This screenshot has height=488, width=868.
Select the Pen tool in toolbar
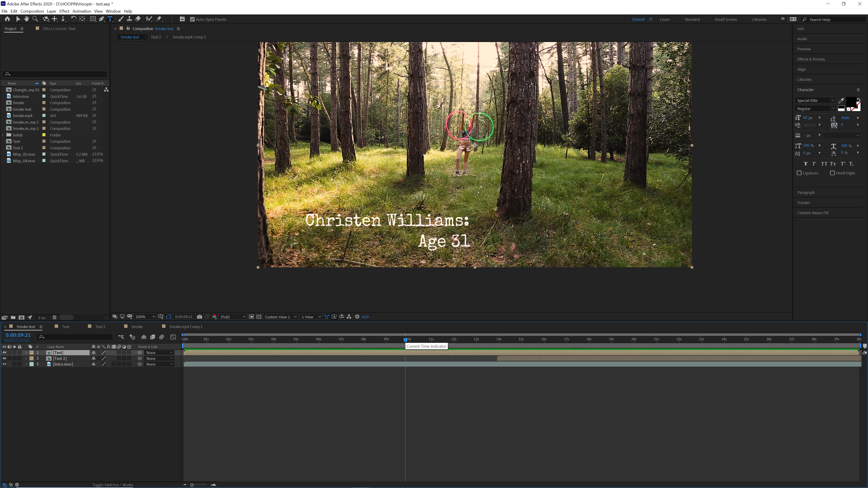click(101, 19)
